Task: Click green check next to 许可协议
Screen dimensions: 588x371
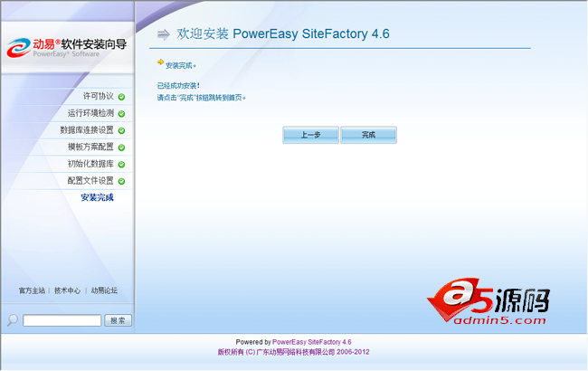Action: (121, 97)
